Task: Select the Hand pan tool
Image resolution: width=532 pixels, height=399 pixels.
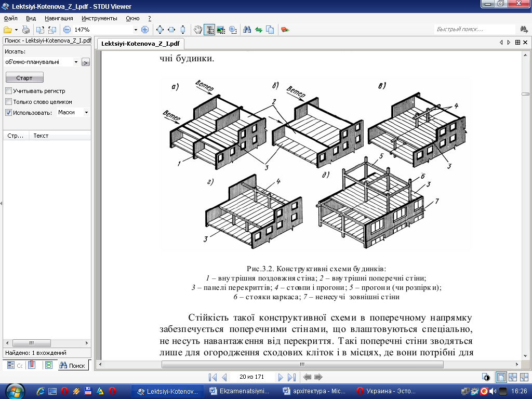Action: (x=198, y=30)
